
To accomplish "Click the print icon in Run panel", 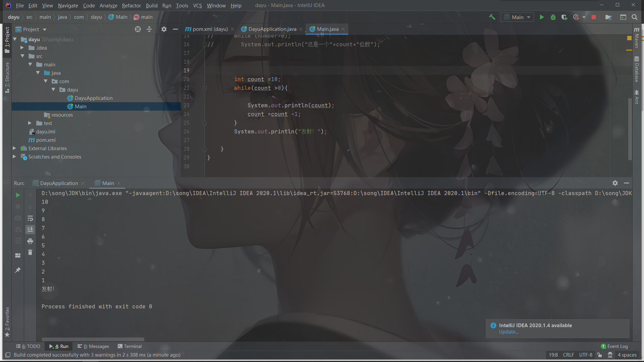I will [x=30, y=241].
